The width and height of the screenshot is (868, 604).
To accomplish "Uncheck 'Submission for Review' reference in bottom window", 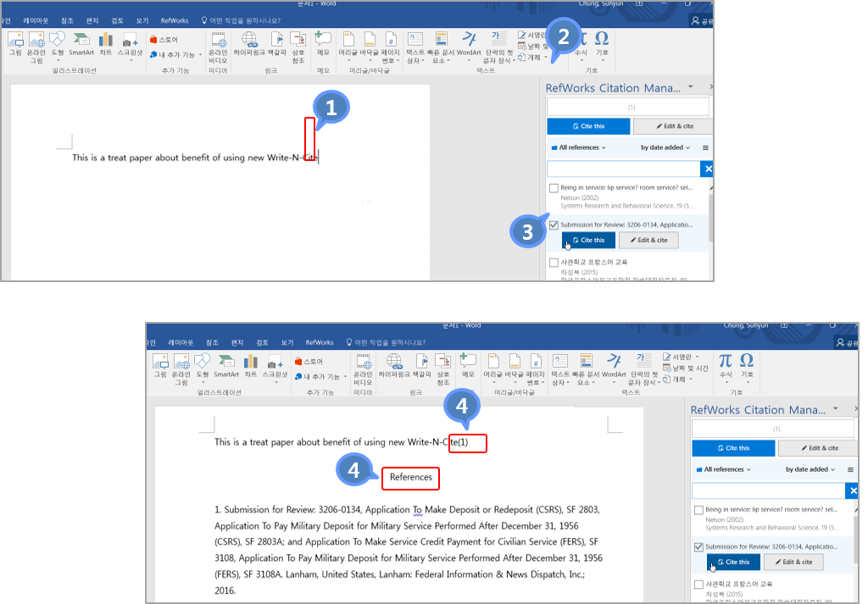I will click(x=698, y=547).
